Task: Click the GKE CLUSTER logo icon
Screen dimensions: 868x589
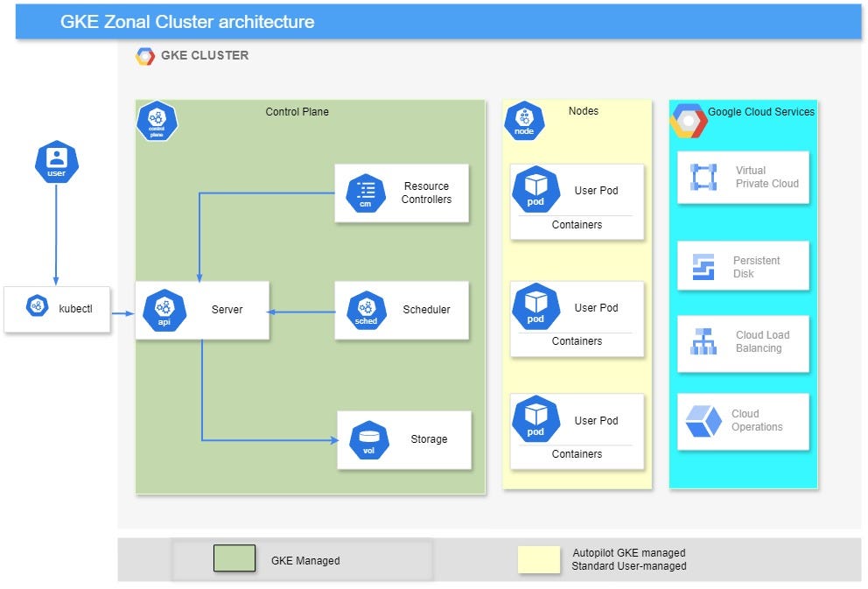Action: click(144, 55)
